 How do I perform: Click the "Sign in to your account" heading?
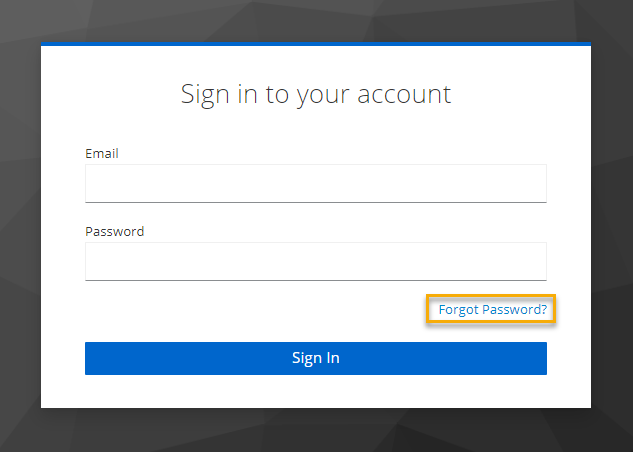315,94
